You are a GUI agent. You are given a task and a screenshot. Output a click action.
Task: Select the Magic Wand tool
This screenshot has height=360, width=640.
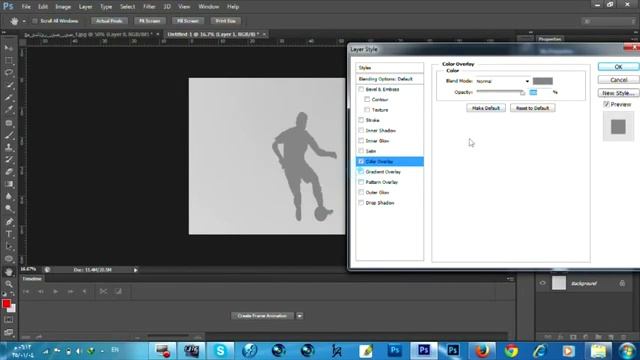pos(9,85)
